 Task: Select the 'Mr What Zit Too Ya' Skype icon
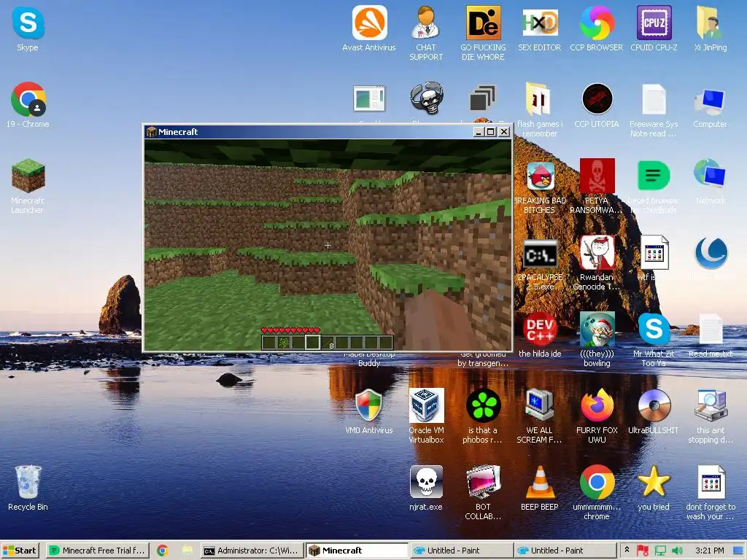tap(654, 329)
